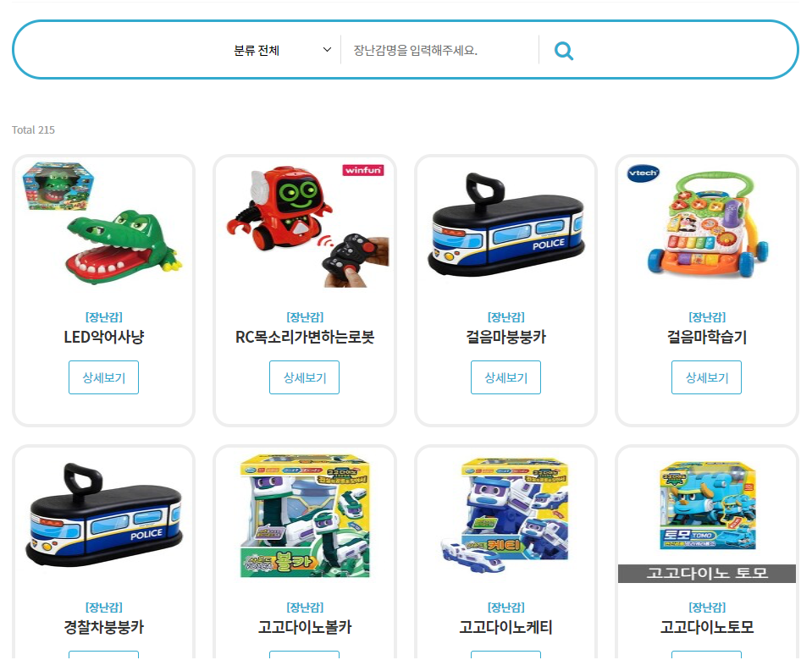Screen dimensions: 812x660
Task: Select the 걸음마붕붕카 police ride-on image
Action: 505,225
